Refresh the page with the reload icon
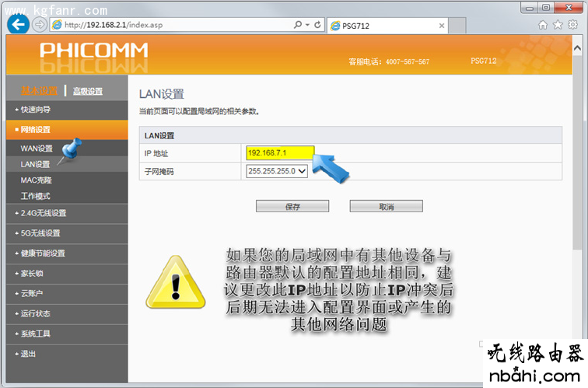The width and height of the screenshot is (588, 388). click(x=317, y=25)
